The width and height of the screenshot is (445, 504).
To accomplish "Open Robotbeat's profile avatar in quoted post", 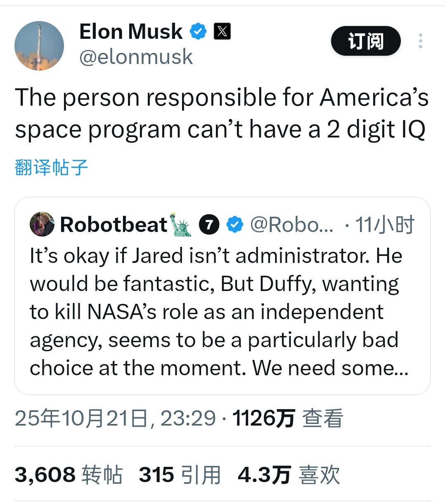I will click(x=42, y=224).
